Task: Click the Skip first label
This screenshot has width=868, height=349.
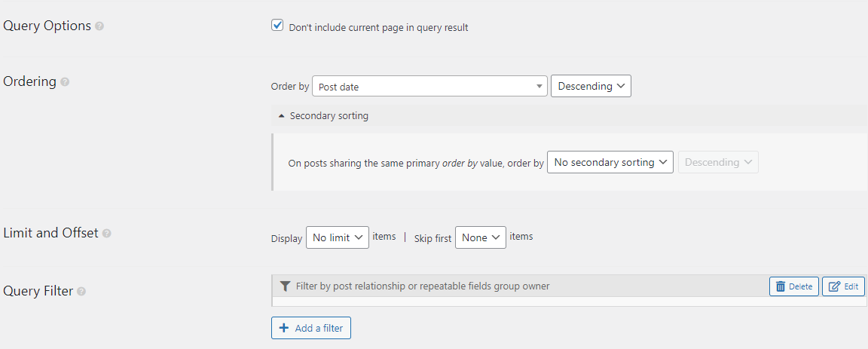Action: point(433,238)
